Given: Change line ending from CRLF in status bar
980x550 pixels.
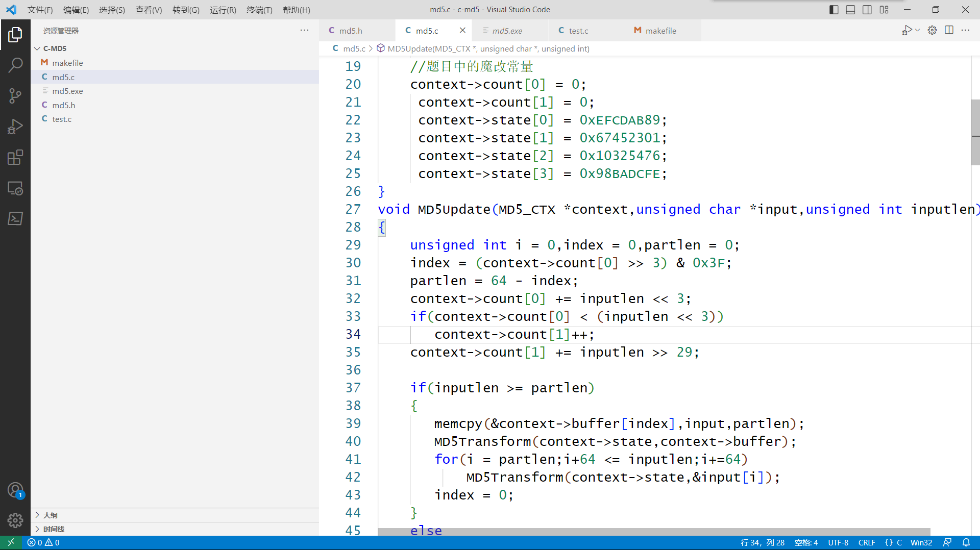Looking at the screenshot, I should tap(866, 542).
